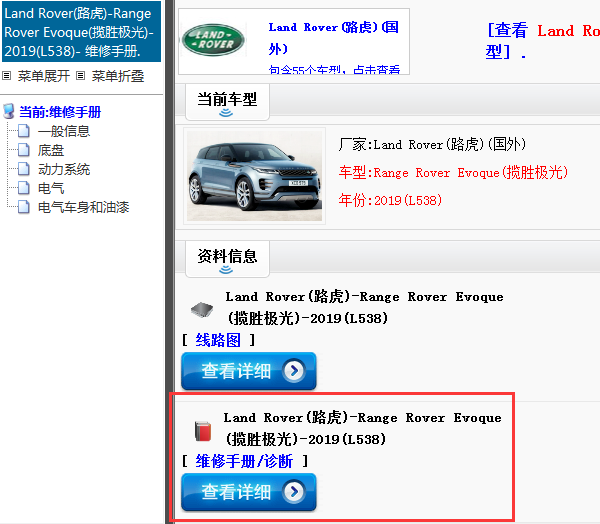The image size is (600, 524).
Task: Click the 维修手册/诊断 link
Action: click(244, 461)
